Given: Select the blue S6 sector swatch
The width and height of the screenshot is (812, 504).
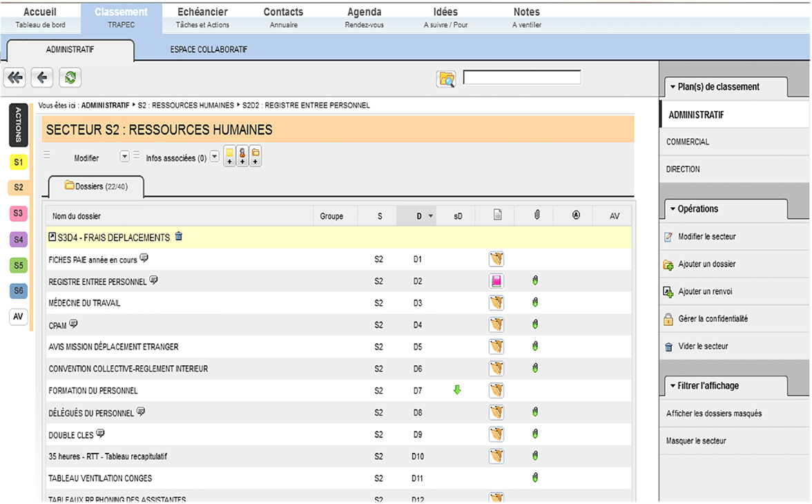Looking at the screenshot, I should pyautogui.click(x=19, y=291).
